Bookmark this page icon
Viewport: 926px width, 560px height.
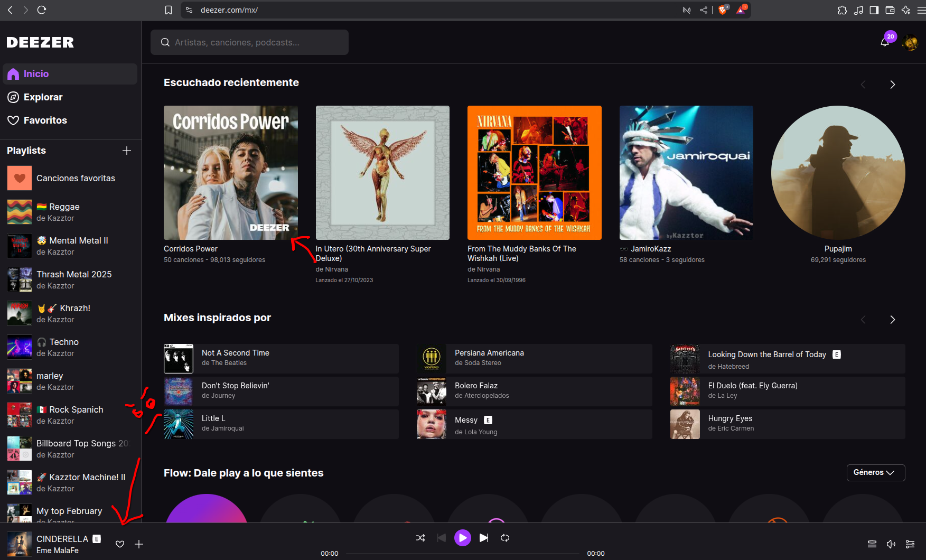tap(169, 10)
